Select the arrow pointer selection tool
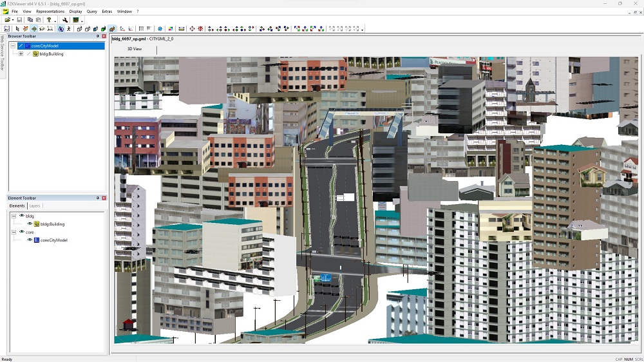The image size is (644, 362). (x=17, y=29)
